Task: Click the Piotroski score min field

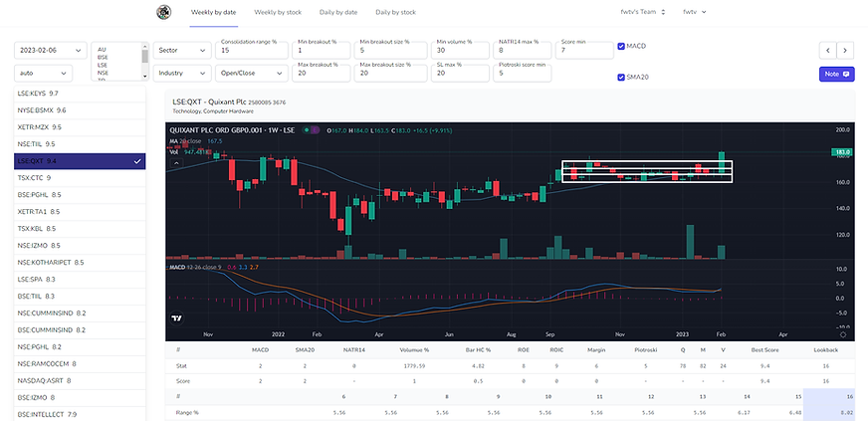Action: point(522,72)
